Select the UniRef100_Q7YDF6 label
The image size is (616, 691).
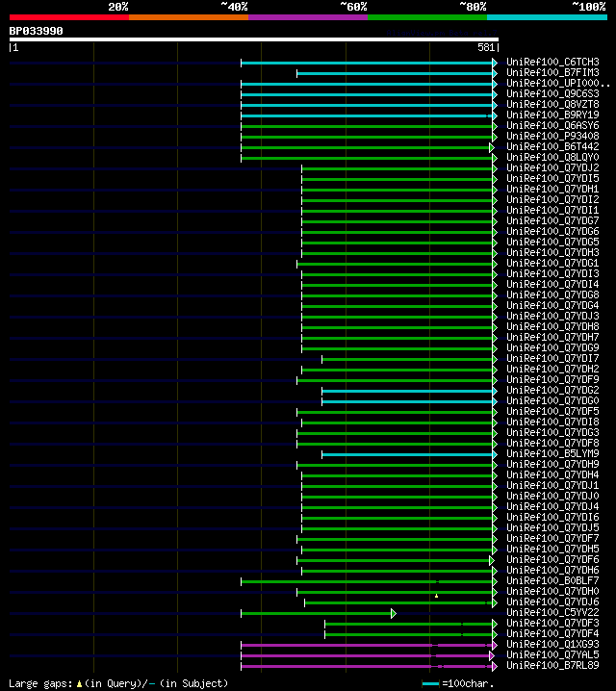[552, 559]
